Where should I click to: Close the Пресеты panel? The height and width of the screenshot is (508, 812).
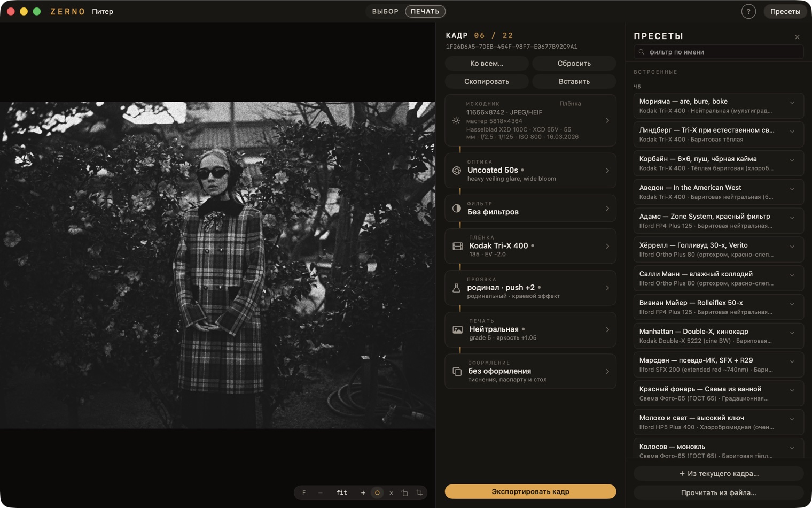[x=797, y=37]
